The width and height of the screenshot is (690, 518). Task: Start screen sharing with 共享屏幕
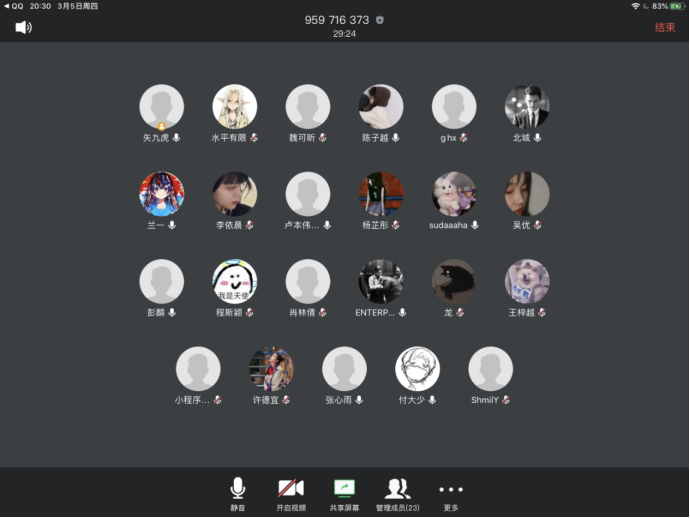pos(344,492)
